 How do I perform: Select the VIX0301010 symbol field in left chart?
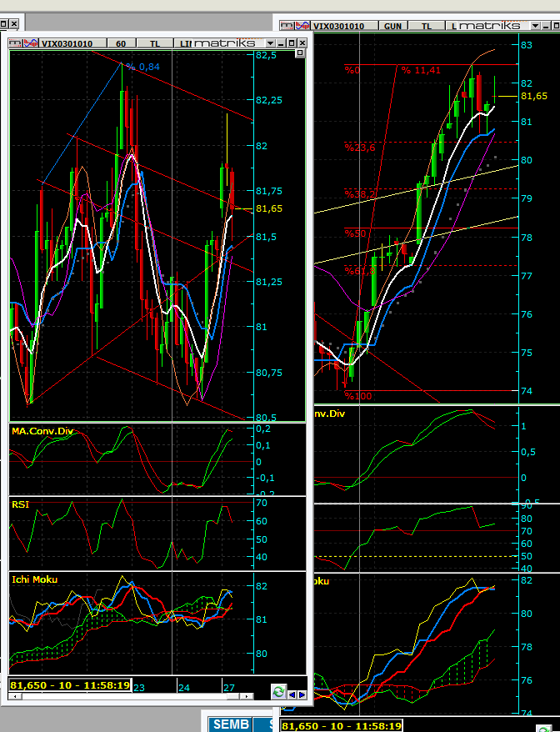click(70, 43)
